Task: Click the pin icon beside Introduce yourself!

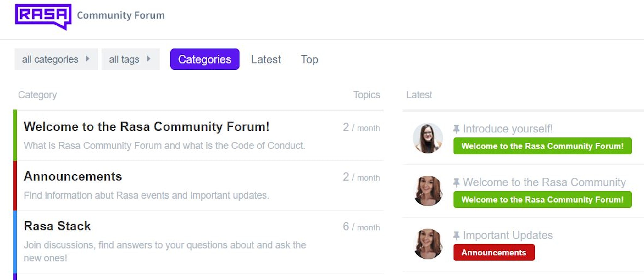Action: coord(456,129)
